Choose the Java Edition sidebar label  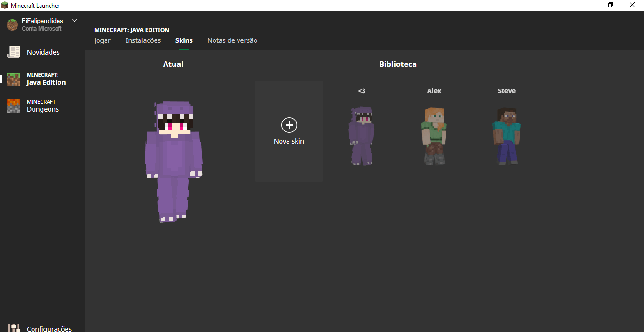tap(46, 79)
